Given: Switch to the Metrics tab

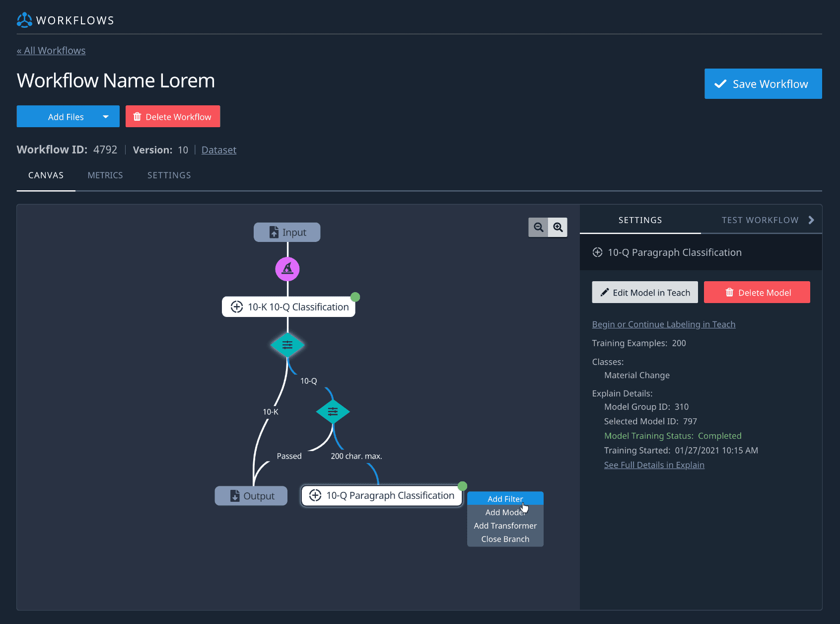Looking at the screenshot, I should (x=105, y=175).
